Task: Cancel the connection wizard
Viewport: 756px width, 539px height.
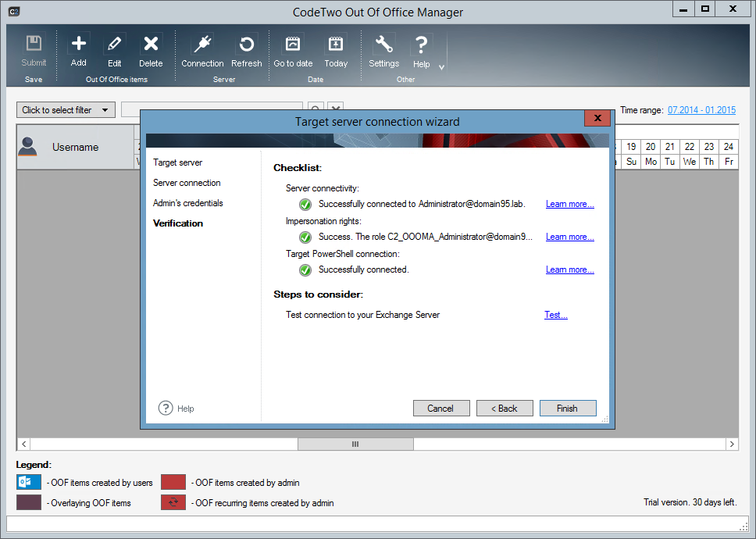Action: (441, 409)
